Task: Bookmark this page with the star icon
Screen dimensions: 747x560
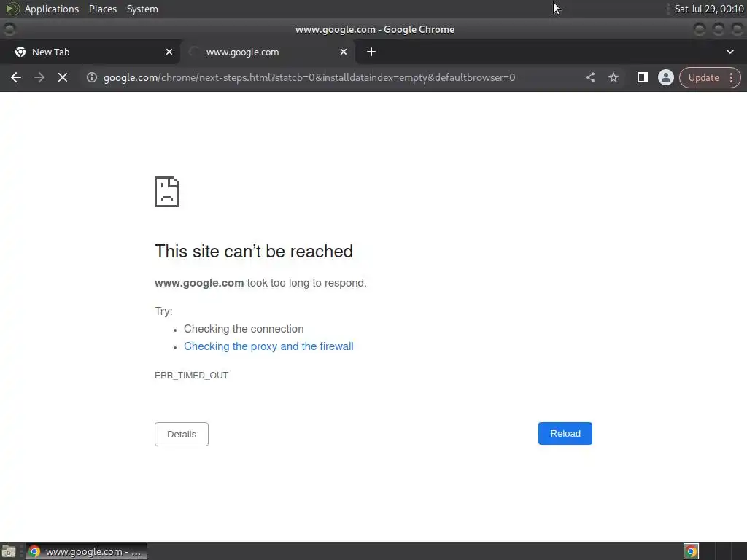Action: [613, 77]
